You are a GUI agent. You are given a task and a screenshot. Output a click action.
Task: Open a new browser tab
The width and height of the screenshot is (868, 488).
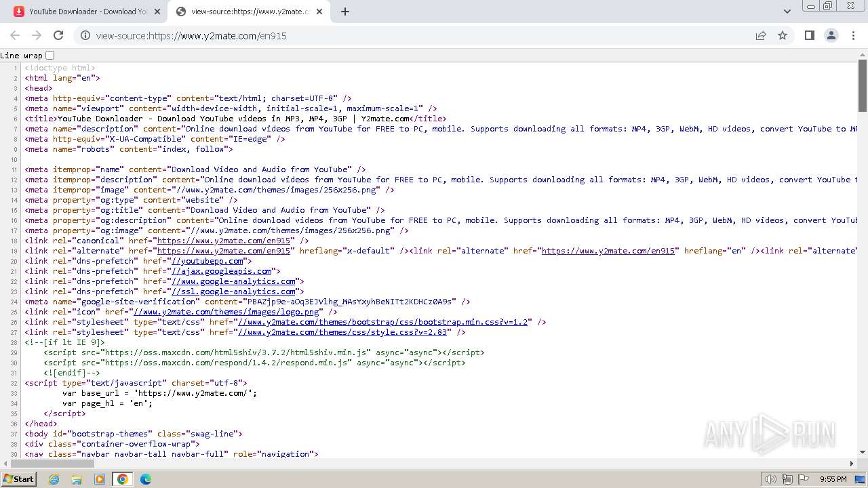[x=345, y=12]
